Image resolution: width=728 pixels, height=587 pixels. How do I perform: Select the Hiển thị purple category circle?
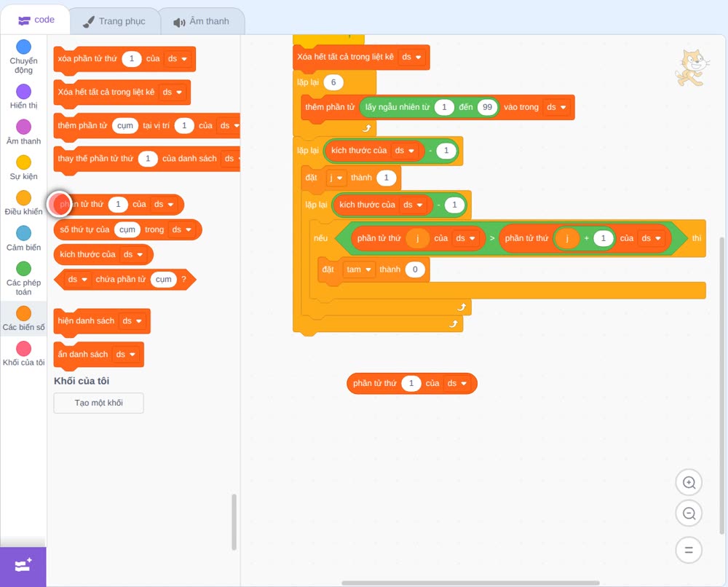[x=24, y=92]
